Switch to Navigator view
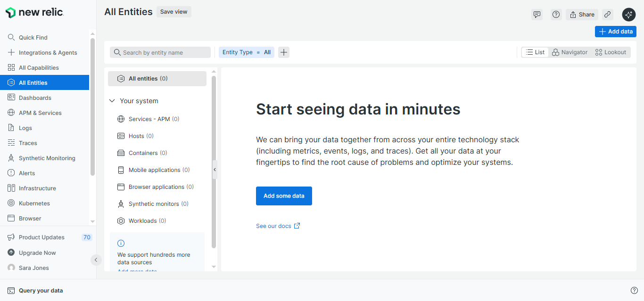The image size is (644, 301). (x=570, y=52)
